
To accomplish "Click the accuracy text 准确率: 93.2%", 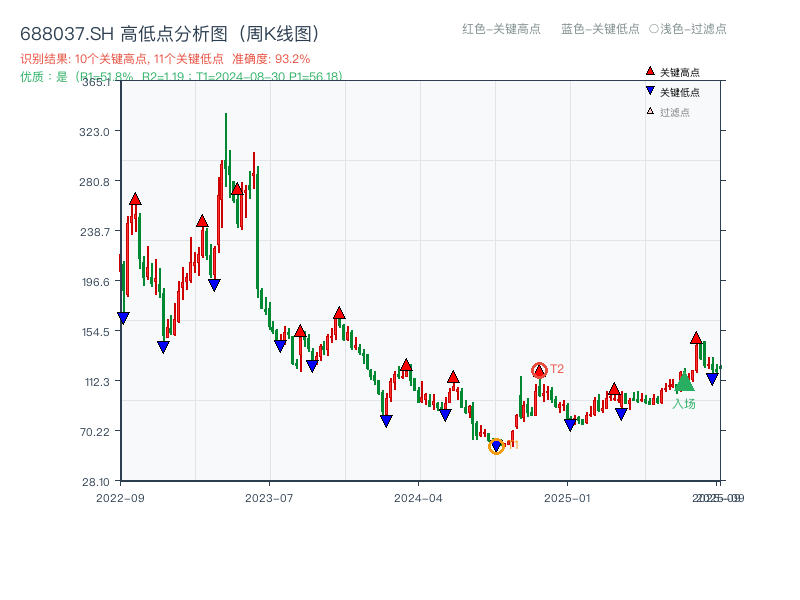I will [x=272, y=58].
